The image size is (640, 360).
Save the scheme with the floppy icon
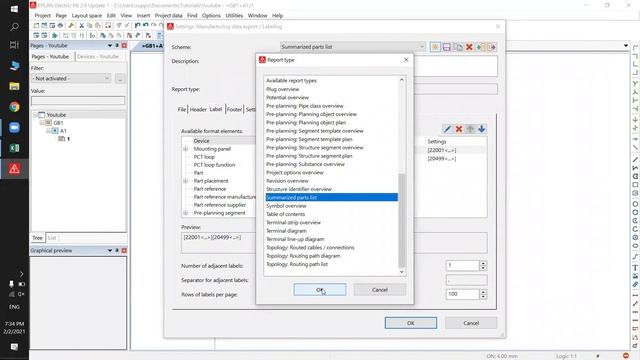447,47
